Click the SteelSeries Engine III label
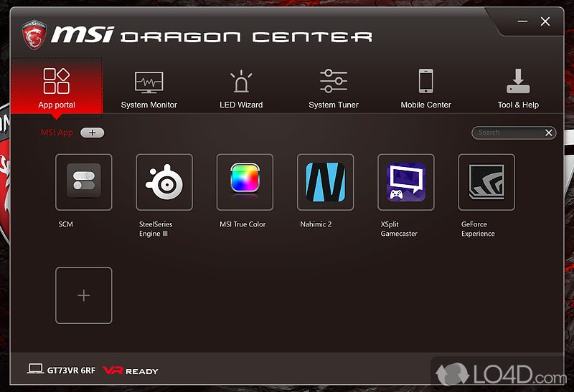This screenshot has height=392, width=574. tap(156, 229)
